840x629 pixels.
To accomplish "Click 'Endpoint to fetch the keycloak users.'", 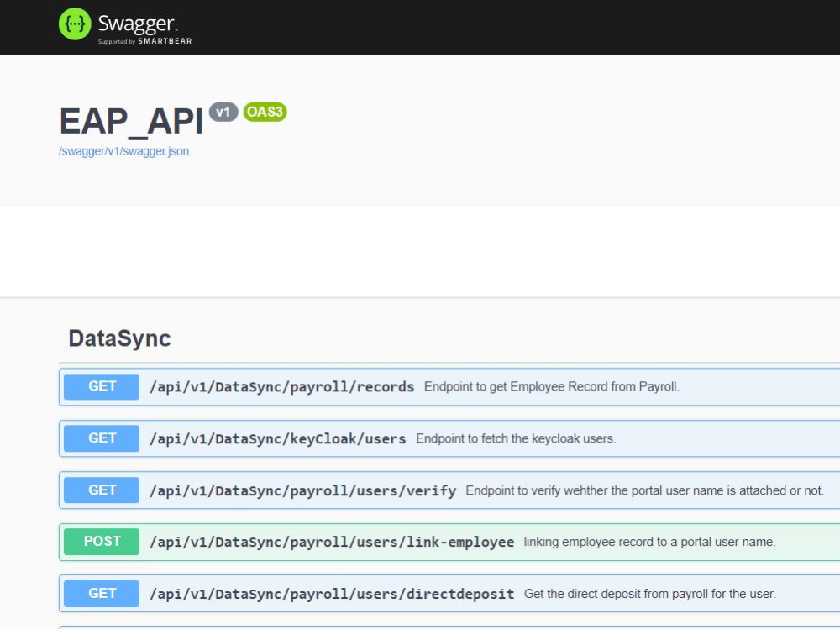I will 516,439.
